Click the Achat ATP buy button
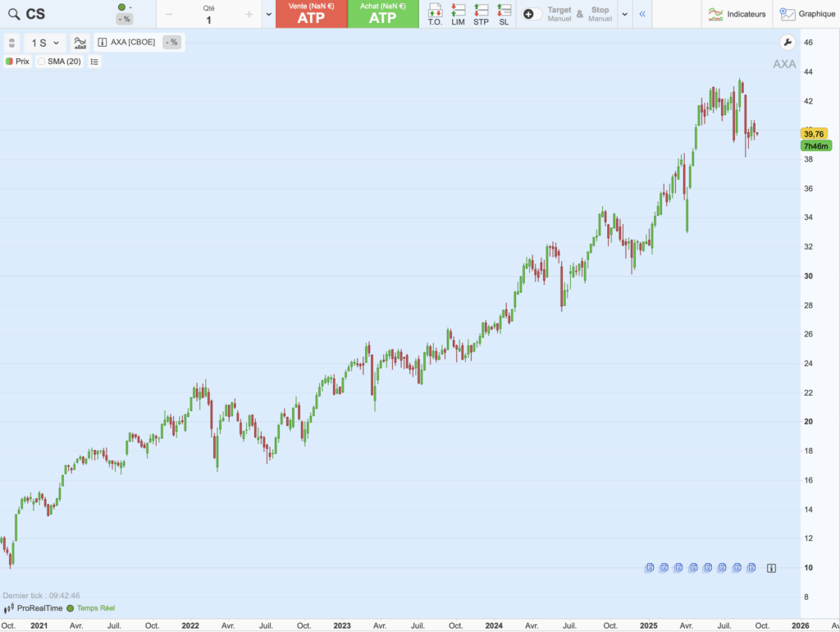This screenshot has width=840, height=632. 383,14
